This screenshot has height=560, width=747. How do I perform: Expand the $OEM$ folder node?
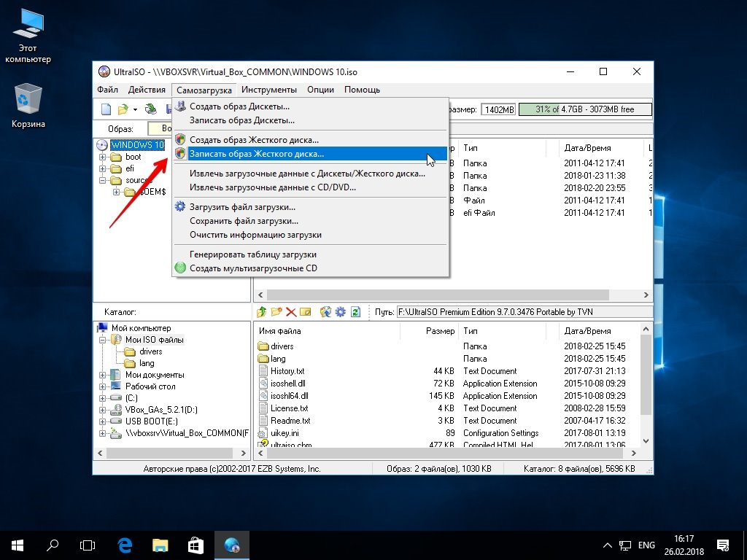pyautogui.click(x=116, y=192)
